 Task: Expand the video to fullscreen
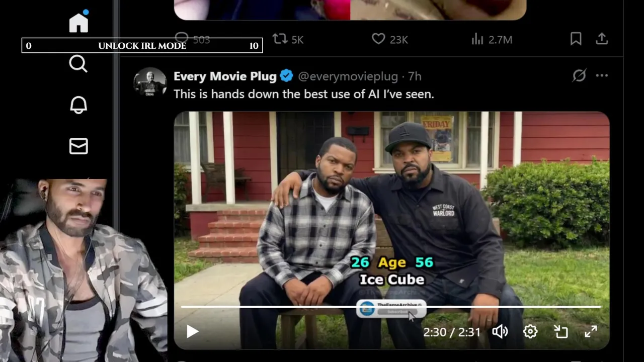(591, 331)
